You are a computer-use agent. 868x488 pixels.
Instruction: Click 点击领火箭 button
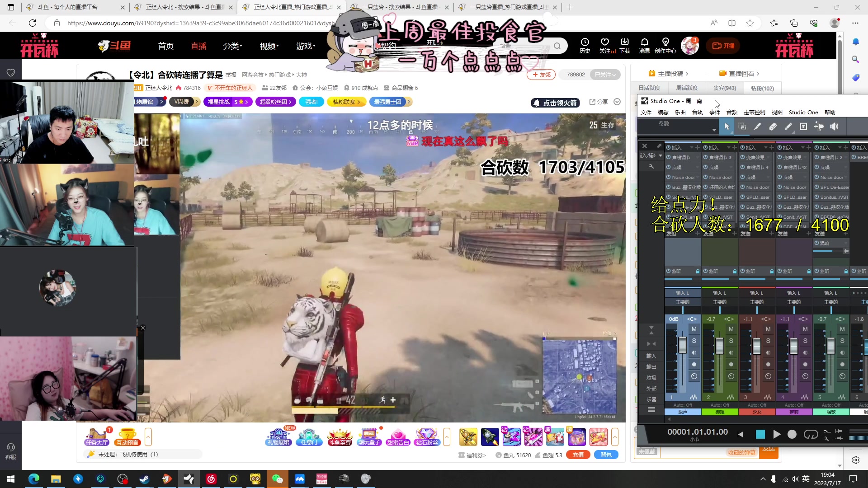(556, 103)
